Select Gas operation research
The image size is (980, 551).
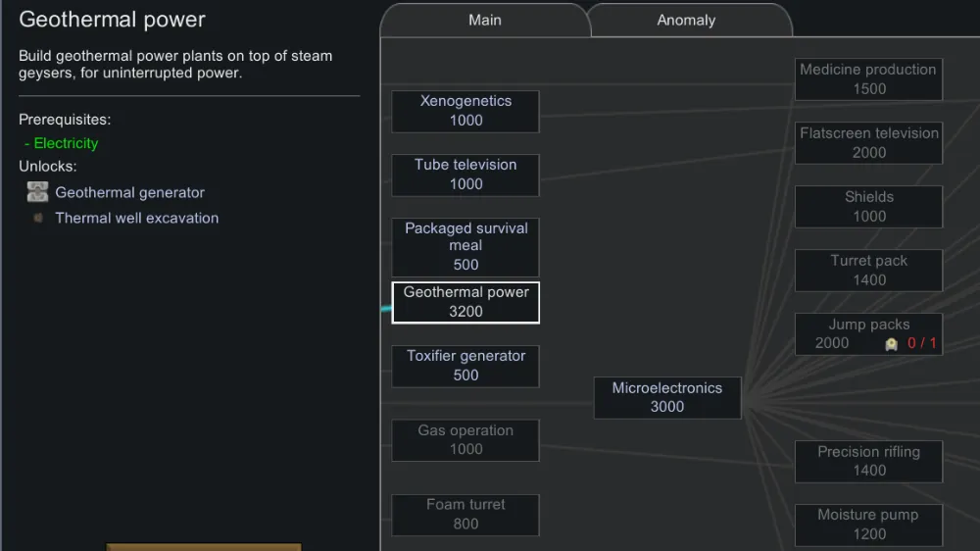click(465, 440)
